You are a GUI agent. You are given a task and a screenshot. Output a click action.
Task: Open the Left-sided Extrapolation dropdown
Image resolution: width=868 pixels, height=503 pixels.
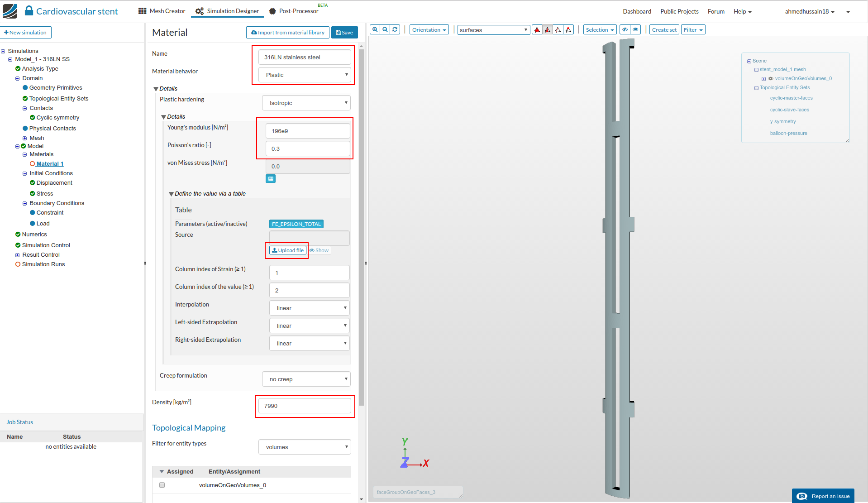pos(310,326)
